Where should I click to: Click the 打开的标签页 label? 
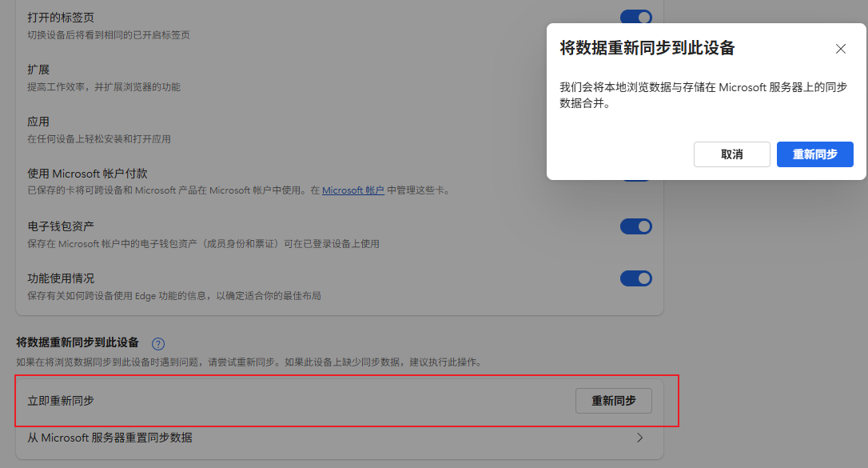click(61, 17)
